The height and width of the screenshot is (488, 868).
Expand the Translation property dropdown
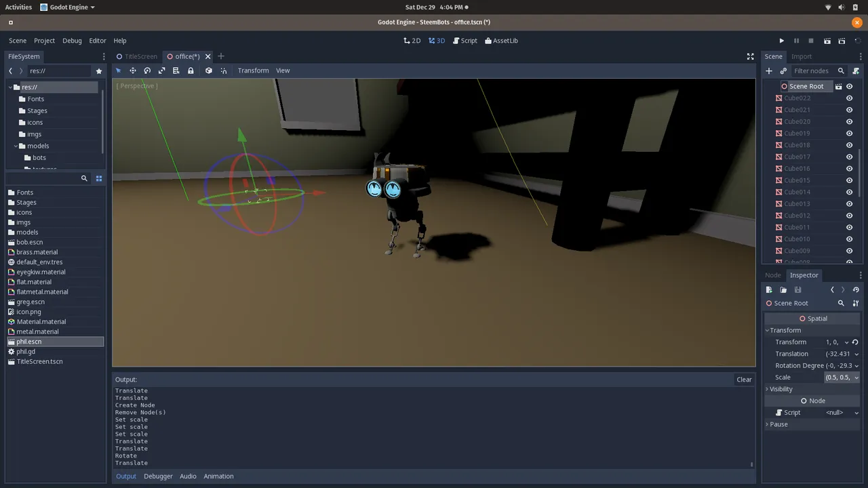[x=856, y=354]
